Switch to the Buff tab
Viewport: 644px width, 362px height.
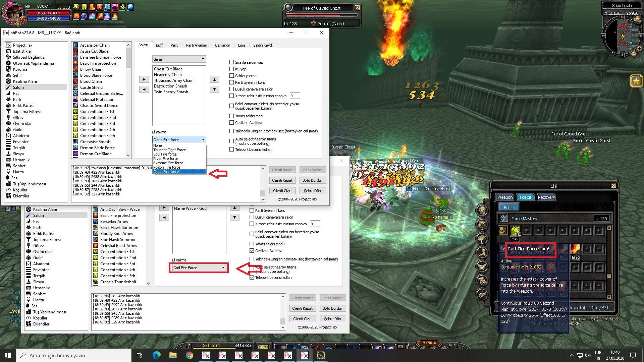point(159,45)
